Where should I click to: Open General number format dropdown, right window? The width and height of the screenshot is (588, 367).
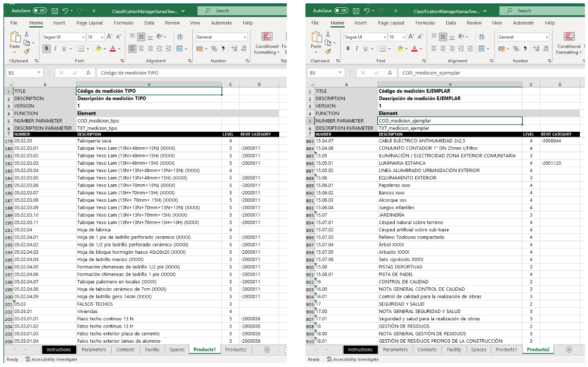[546, 37]
